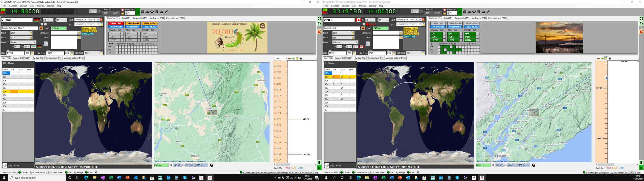Toggle the Band lock in the 7Q7RU window
Image resolution: width=644 pixels, height=181 pixels.
[x=31, y=33]
